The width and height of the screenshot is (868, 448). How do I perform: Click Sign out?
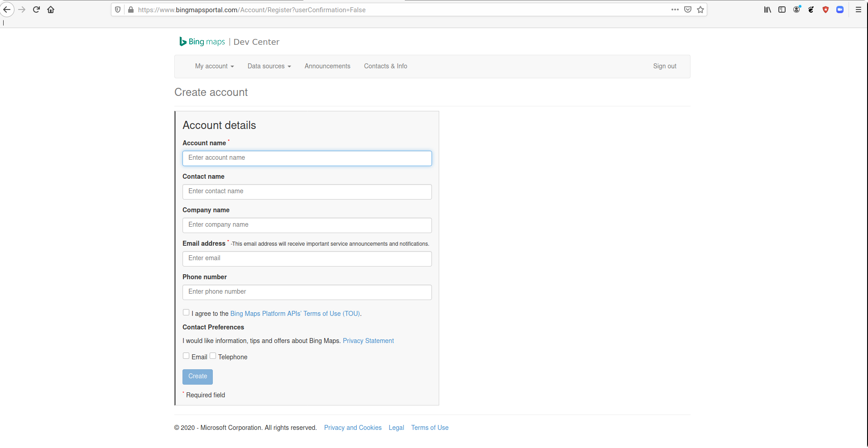coord(665,66)
